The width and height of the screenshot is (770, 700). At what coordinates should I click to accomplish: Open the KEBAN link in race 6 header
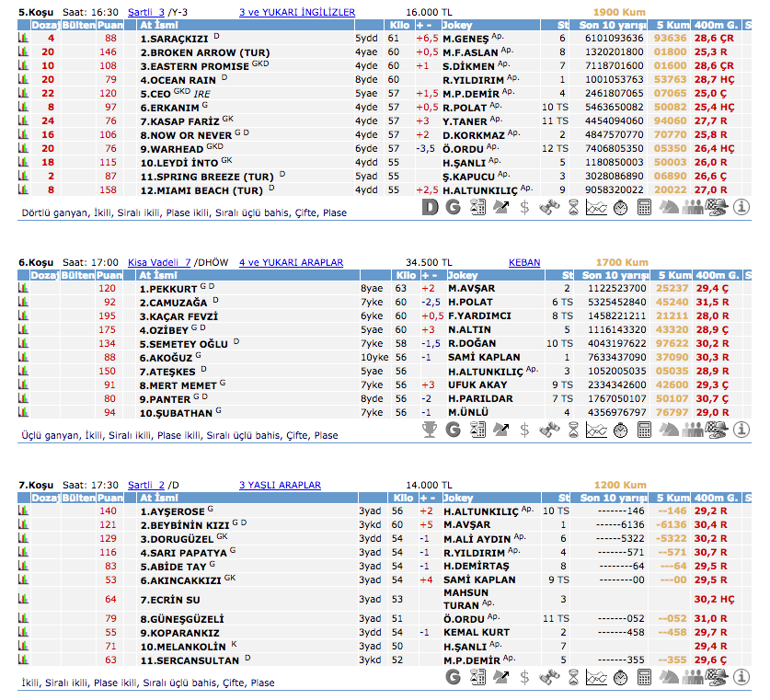(524, 262)
